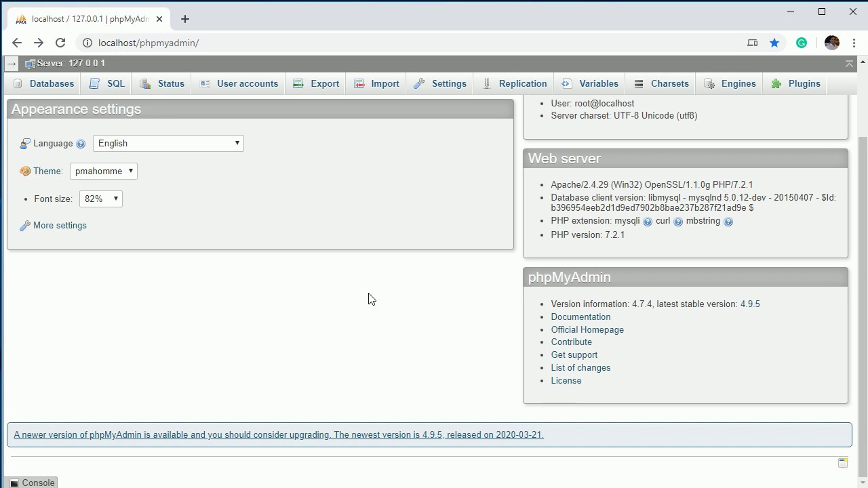Go back in browser history
This screenshot has height=488, width=868.
click(17, 43)
